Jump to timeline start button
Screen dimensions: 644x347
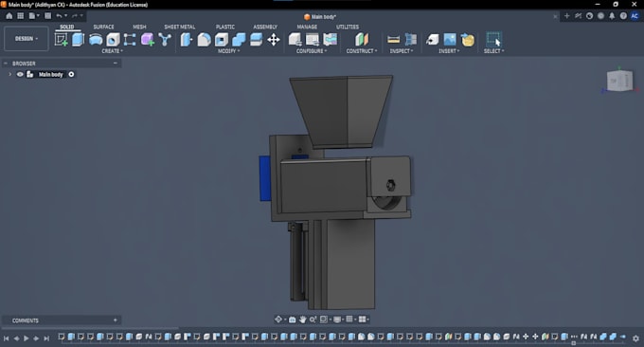[7, 338]
